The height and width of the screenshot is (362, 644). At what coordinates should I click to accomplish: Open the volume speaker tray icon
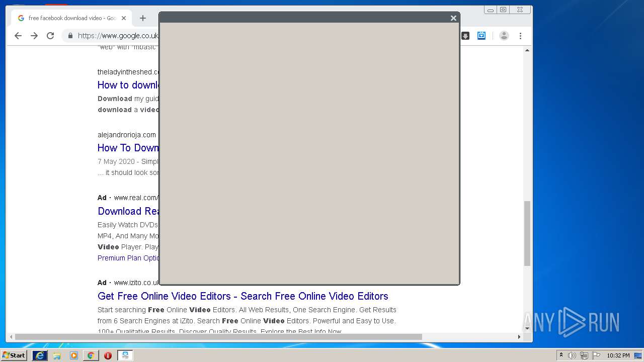572,355
